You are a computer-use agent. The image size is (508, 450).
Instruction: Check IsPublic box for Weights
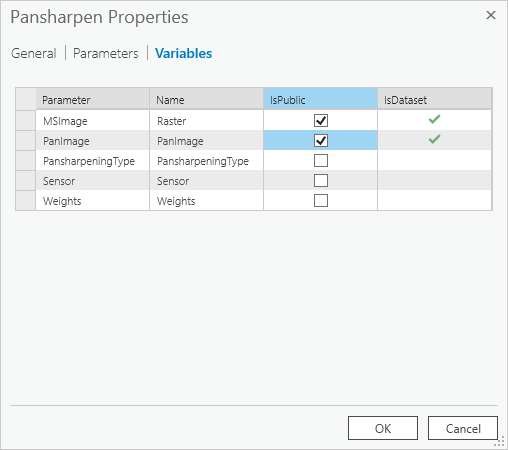321,200
